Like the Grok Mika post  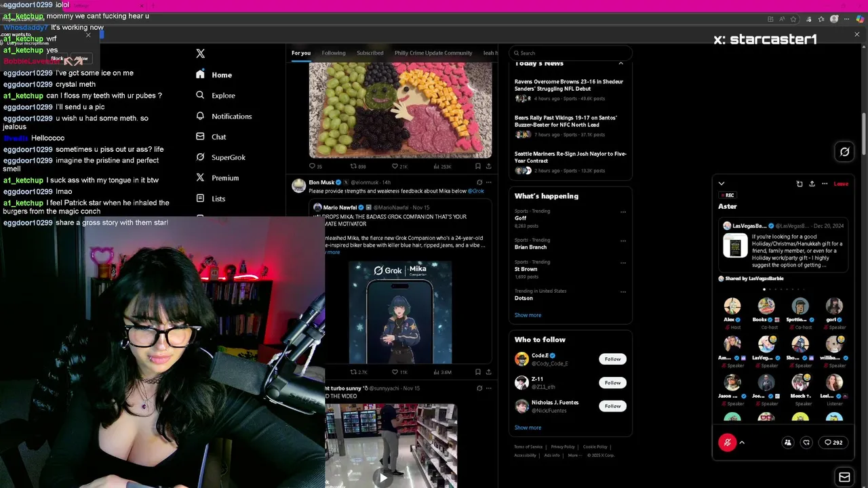point(399,372)
